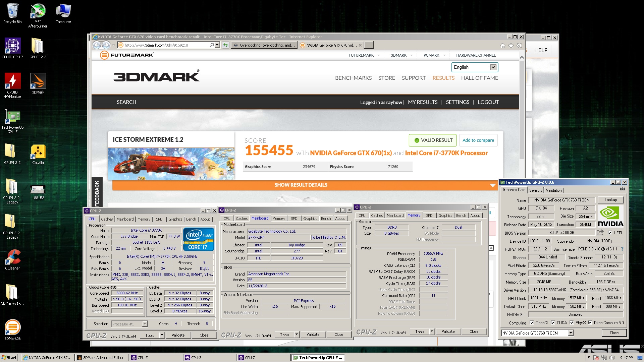Image resolution: width=644 pixels, height=362 pixels.
Task: Select SPD tab in Memory CPU-Z window
Action: pyautogui.click(x=429, y=216)
